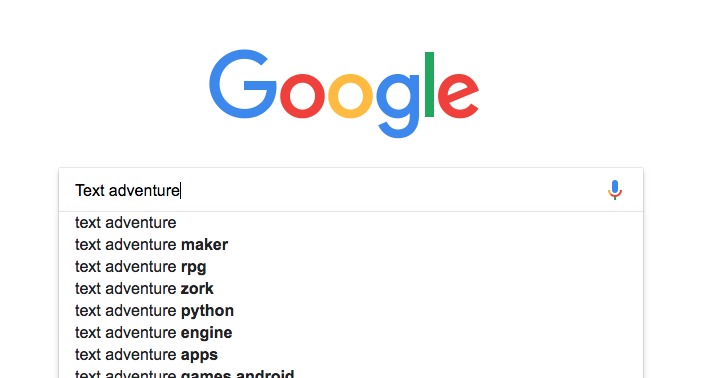The image size is (704, 378).
Task: Select the 'text adventure apps' suggestion
Action: click(351, 355)
